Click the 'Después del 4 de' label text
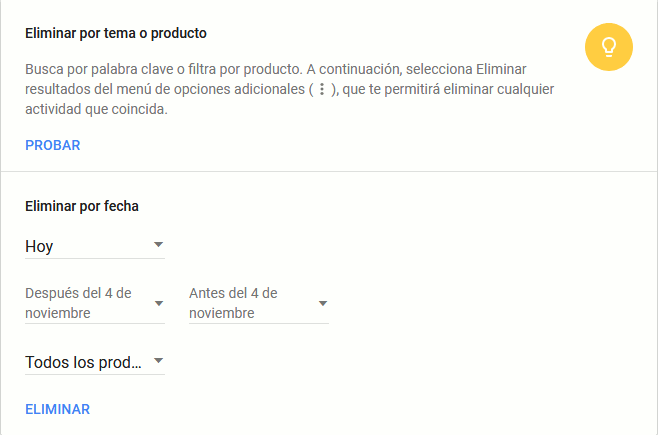This screenshot has height=435, width=658. (79, 293)
